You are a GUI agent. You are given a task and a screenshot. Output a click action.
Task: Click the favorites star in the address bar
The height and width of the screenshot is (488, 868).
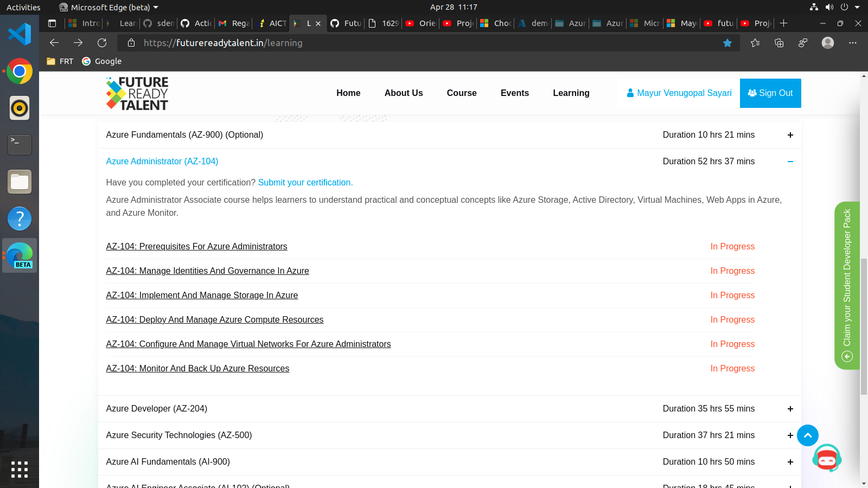pyautogui.click(x=727, y=43)
